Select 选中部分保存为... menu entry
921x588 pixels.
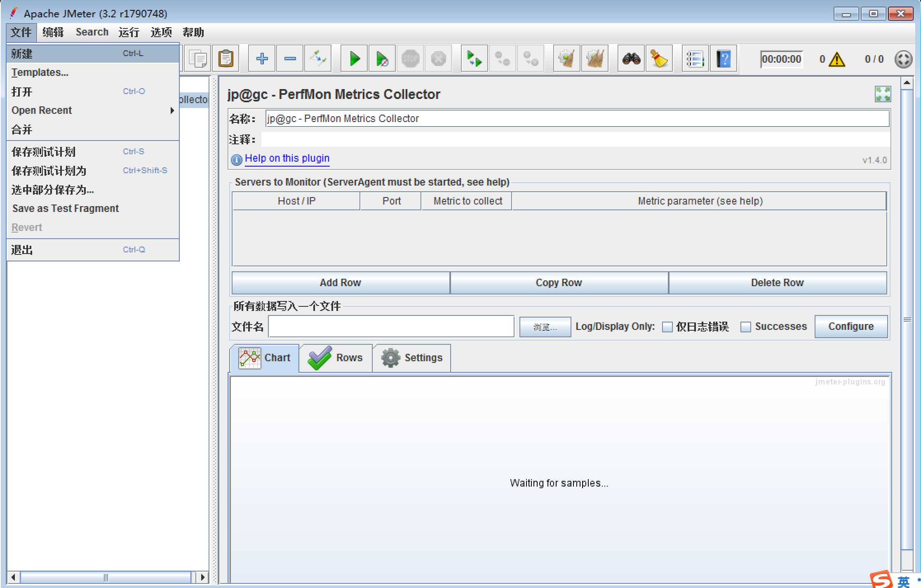click(93, 190)
